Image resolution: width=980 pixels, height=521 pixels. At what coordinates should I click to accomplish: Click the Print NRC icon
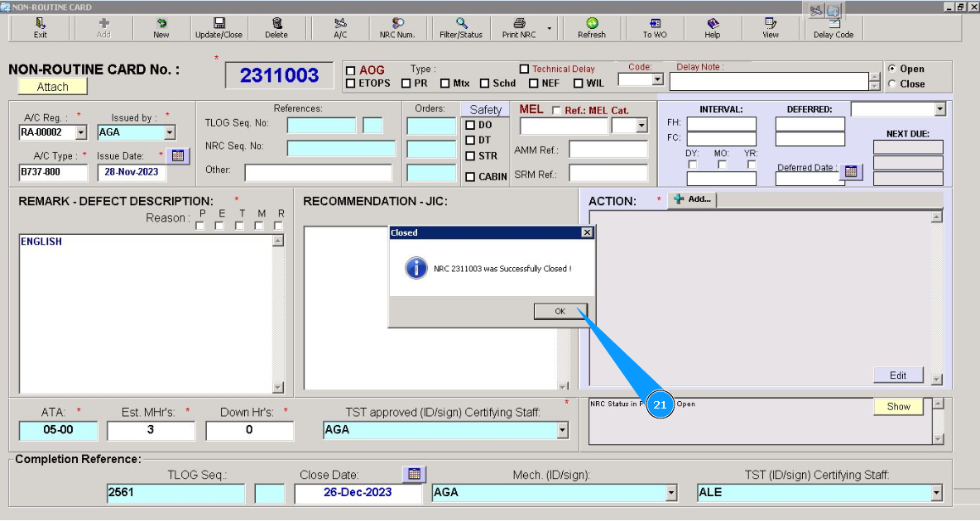(519, 28)
